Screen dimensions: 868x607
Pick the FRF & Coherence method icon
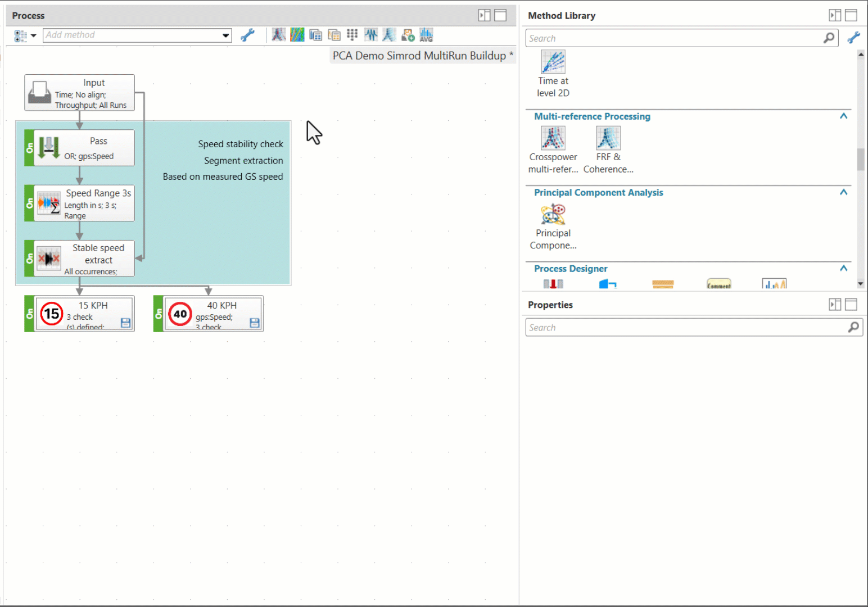608,138
